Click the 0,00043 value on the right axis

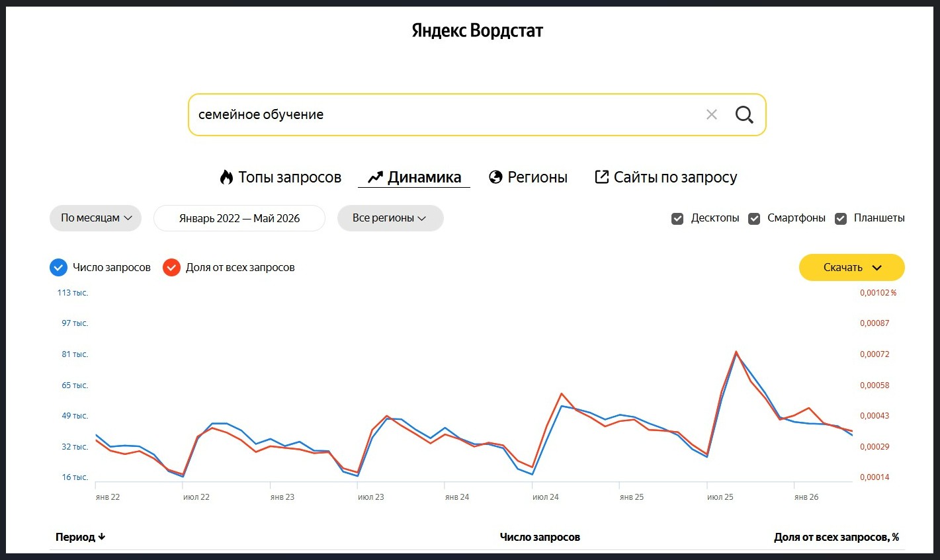point(875,416)
